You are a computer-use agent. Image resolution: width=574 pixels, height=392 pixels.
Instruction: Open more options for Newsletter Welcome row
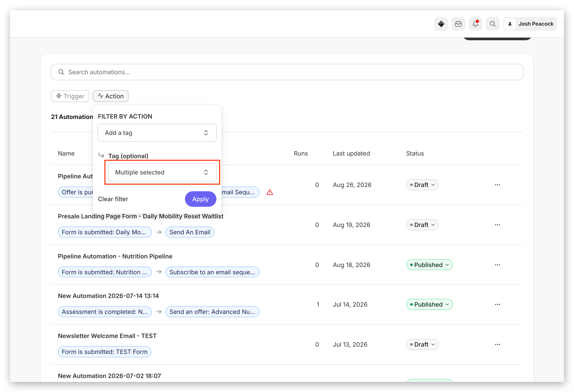[x=497, y=344]
